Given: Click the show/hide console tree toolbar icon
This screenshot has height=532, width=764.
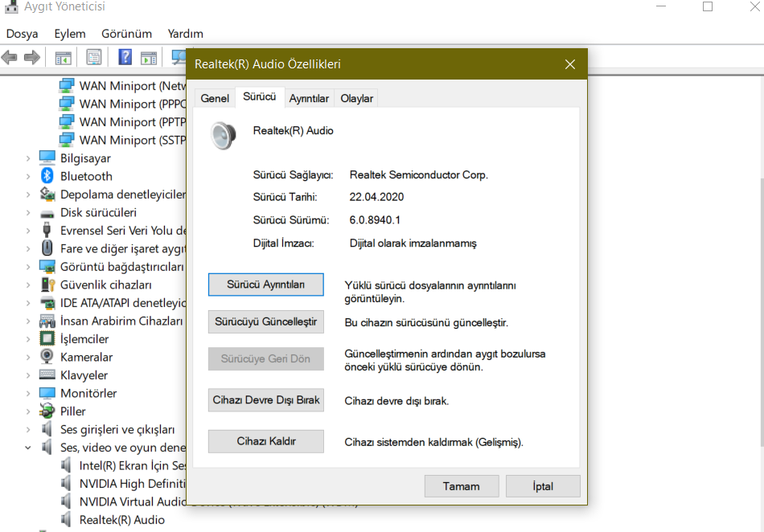Looking at the screenshot, I should point(63,58).
